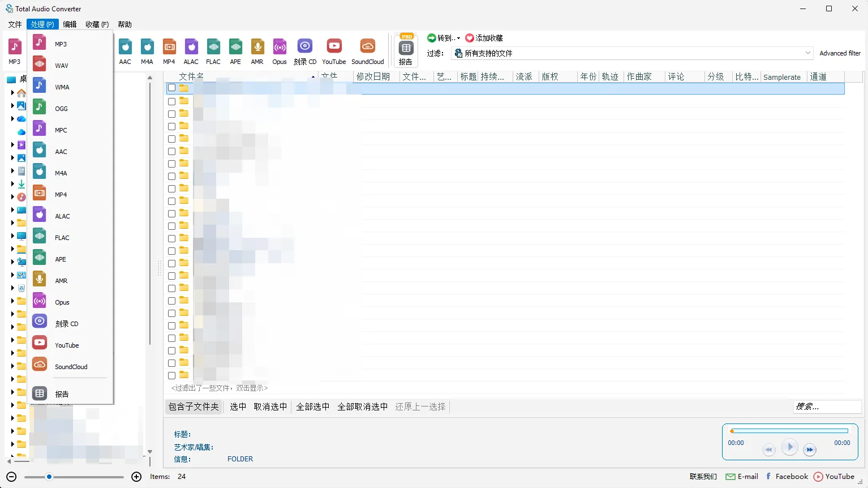Open Burn CD from the toolbar
Screen dimensions: 868x488
(305, 52)
